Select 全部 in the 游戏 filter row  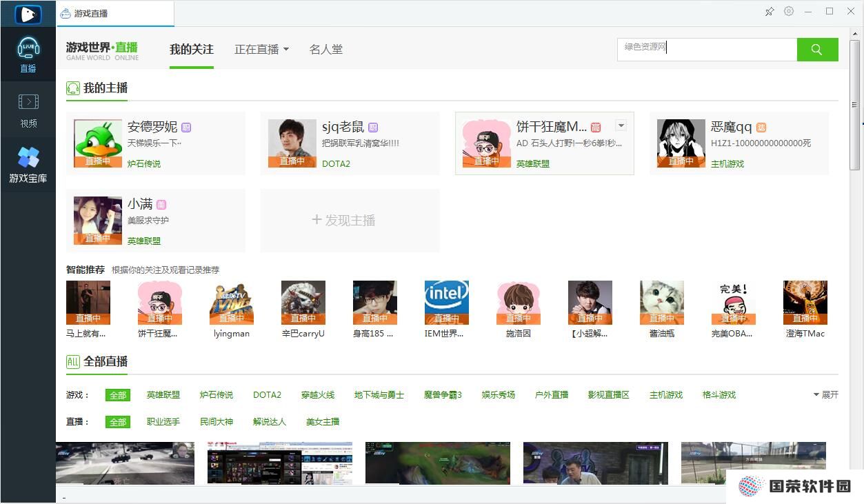(x=118, y=395)
